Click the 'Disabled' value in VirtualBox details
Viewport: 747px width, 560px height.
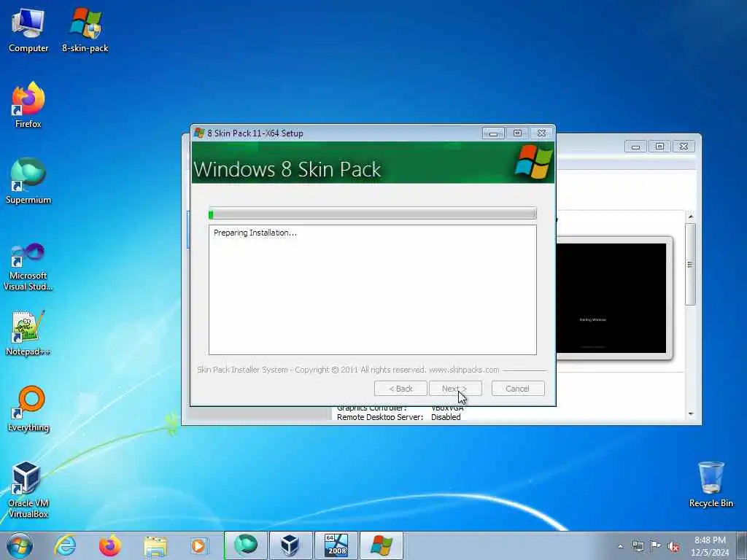[x=446, y=417]
